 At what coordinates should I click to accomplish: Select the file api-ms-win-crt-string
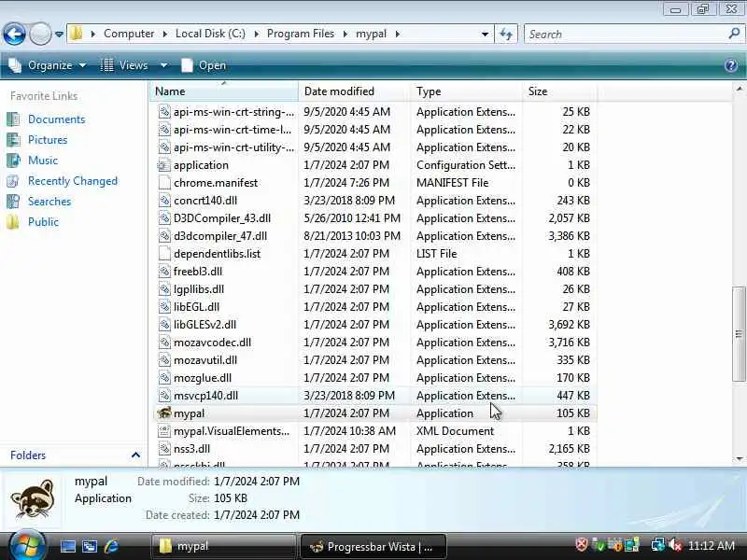pyautogui.click(x=233, y=112)
